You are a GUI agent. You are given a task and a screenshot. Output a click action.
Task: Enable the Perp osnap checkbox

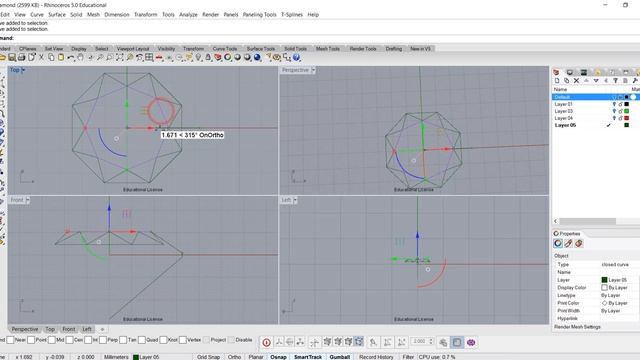pos(103,340)
